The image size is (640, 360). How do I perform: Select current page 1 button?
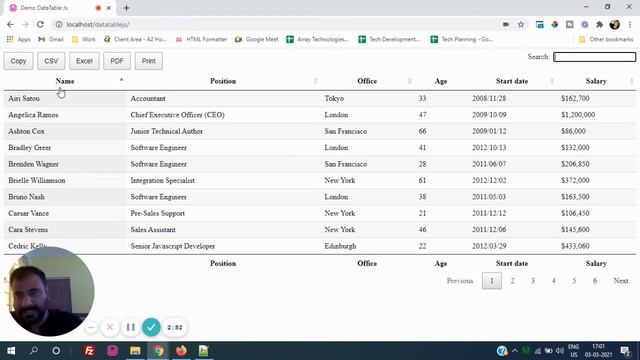(x=492, y=281)
